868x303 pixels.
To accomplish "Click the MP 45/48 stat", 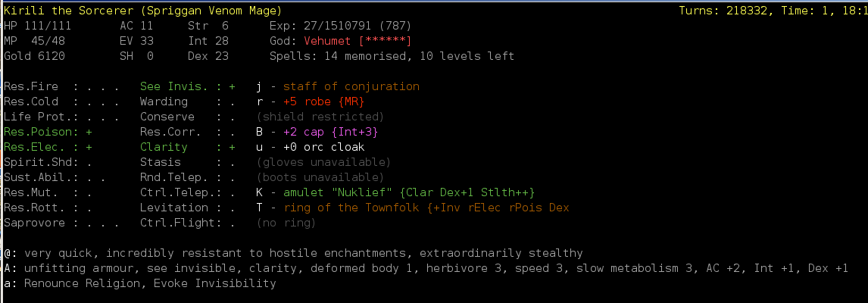I will 34,41.
